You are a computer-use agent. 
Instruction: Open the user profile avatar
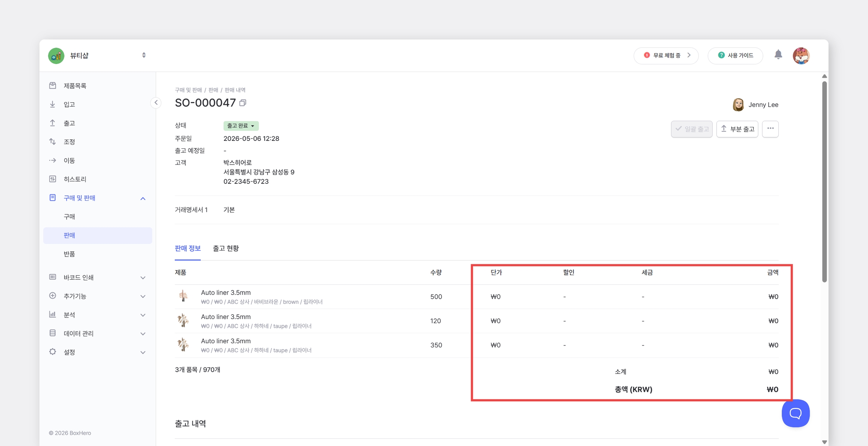click(x=801, y=56)
